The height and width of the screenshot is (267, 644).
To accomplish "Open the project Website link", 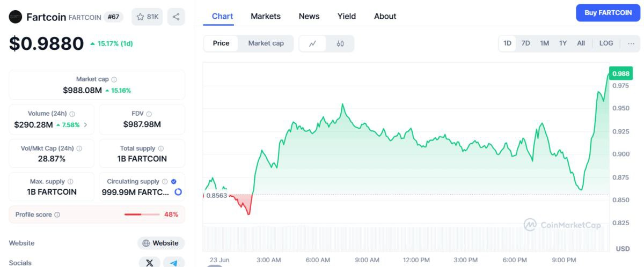I will click(x=160, y=243).
